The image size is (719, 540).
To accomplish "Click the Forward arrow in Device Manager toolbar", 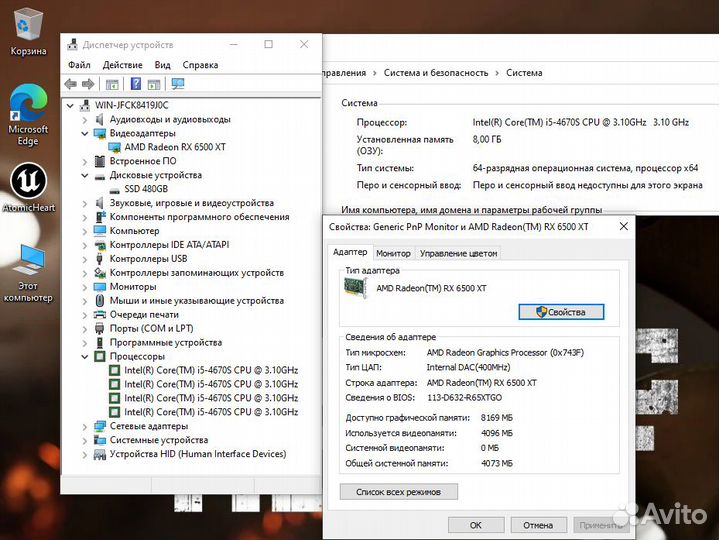I will pyautogui.click(x=88, y=84).
